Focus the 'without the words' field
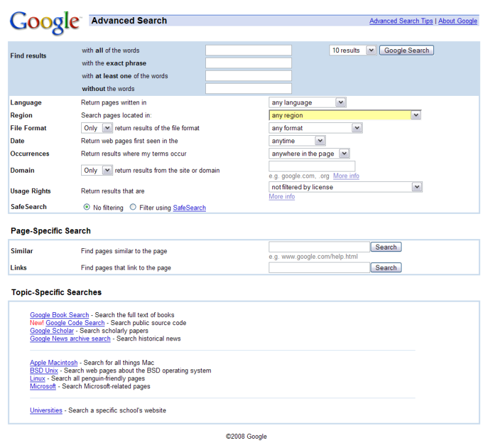 click(x=248, y=88)
